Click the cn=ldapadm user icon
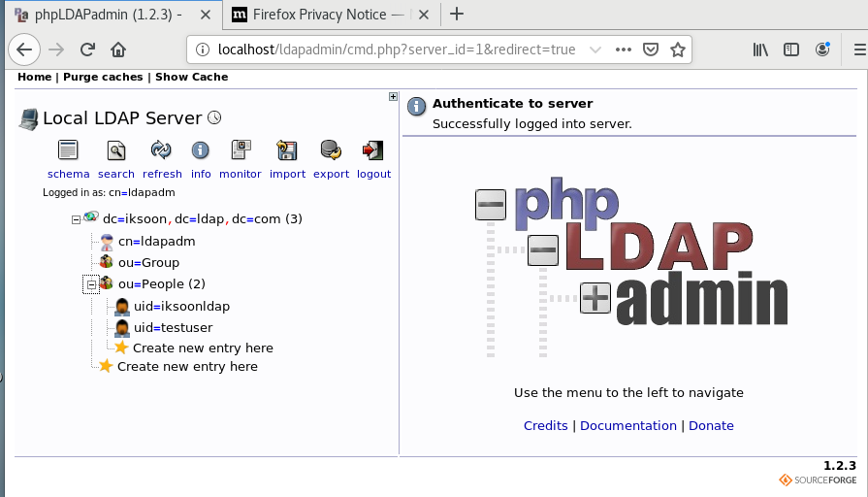 (107, 242)
